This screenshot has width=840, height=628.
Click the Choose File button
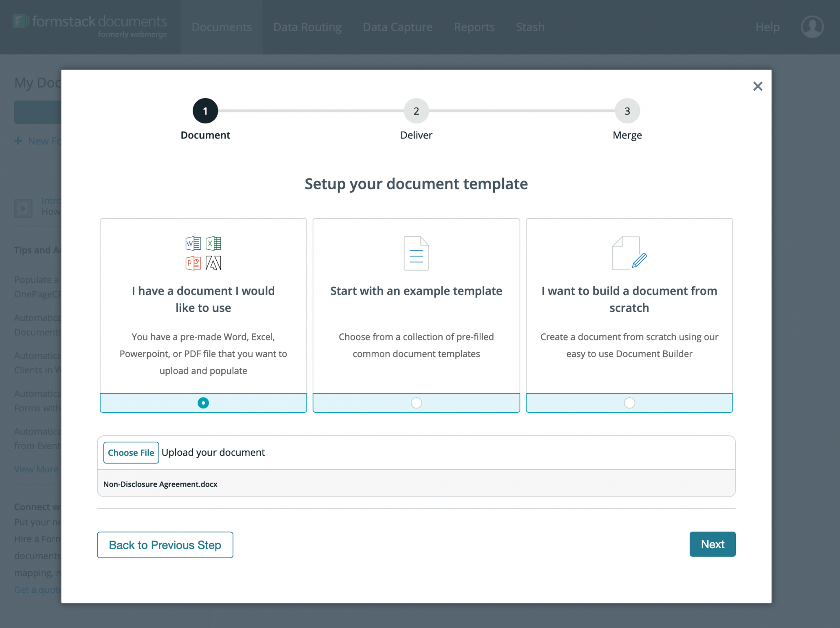pyautogui.click(x=131, y=453)
